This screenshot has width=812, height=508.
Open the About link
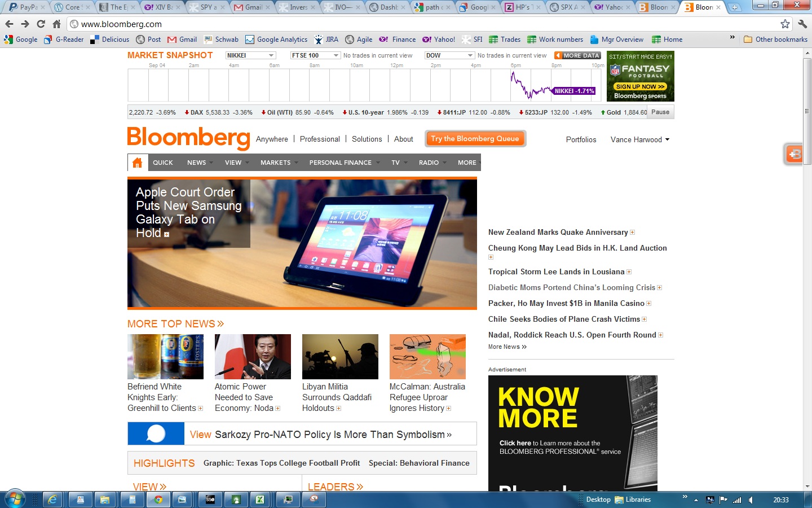(x=404, y=139)
